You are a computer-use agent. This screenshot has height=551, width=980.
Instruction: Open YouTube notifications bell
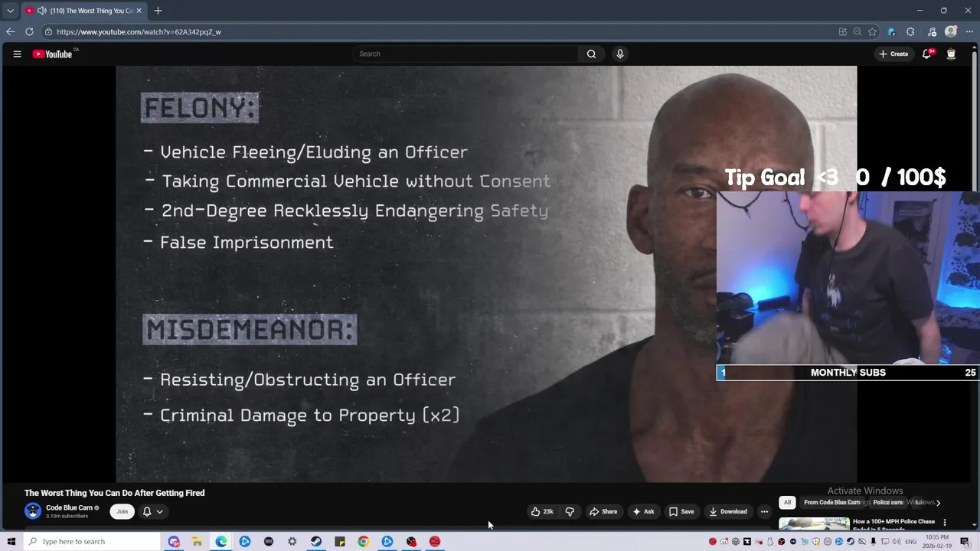(926, 54)
